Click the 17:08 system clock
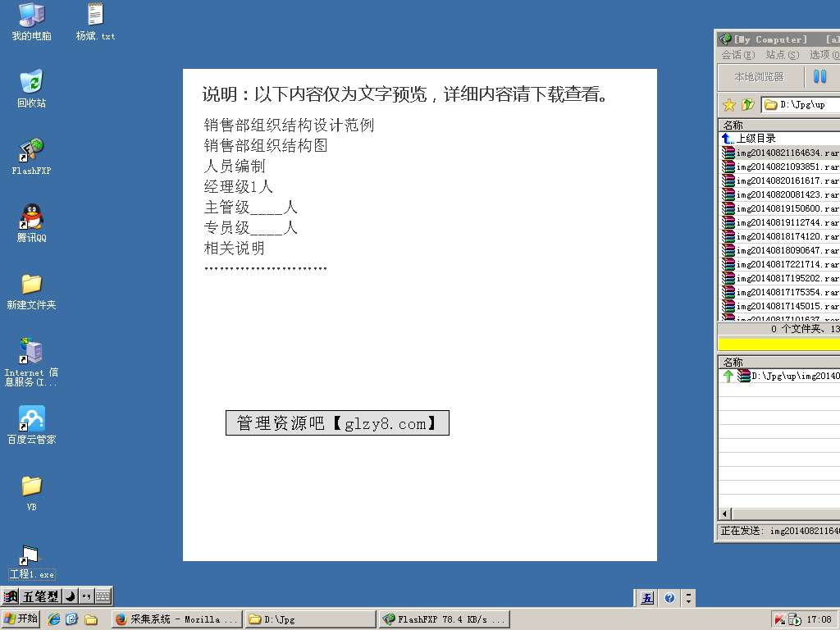The height and width of the screenshot is (630, 840). pyautogui.click(x=819, y=620)
